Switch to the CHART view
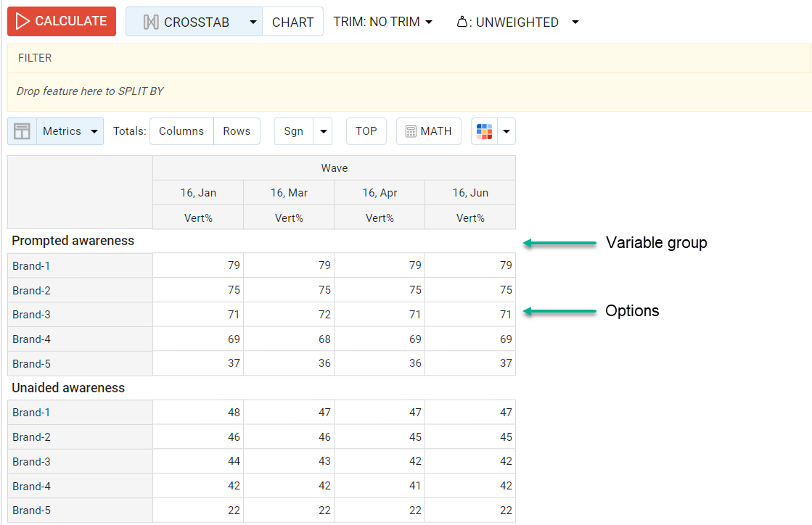 pos(292,22)
